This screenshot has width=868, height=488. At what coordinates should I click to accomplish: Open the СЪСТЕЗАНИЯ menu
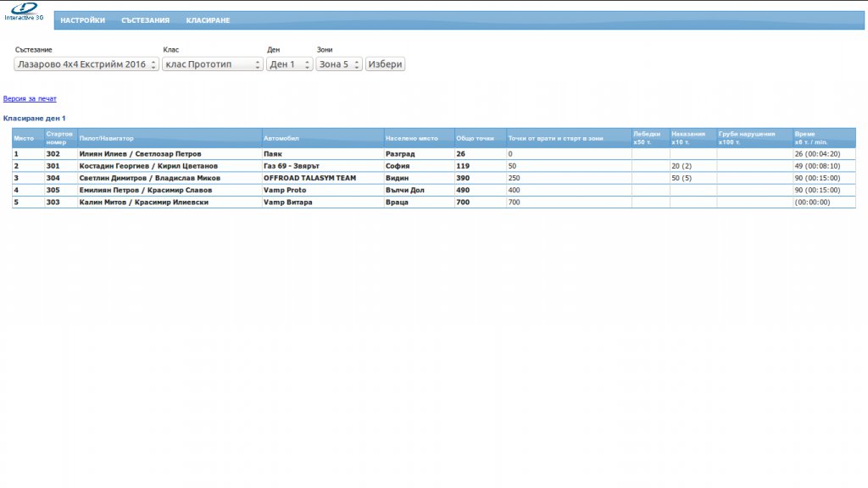click(x=145, y=20)
